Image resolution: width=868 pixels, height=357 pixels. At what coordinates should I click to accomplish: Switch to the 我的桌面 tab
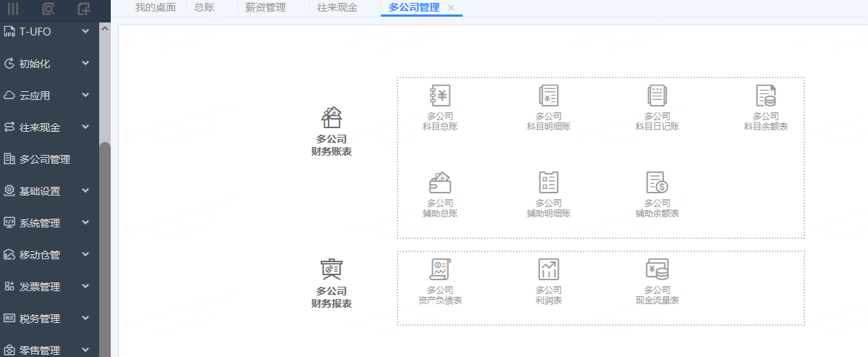156,8
